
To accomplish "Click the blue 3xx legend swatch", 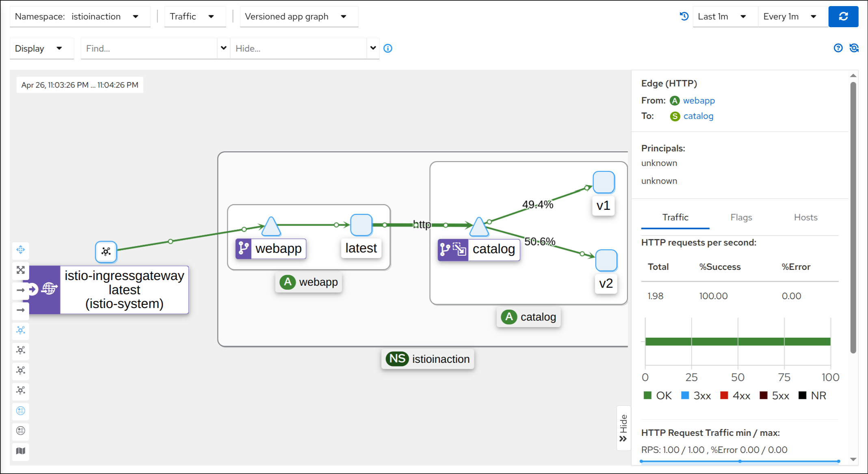I will point(685,395).
